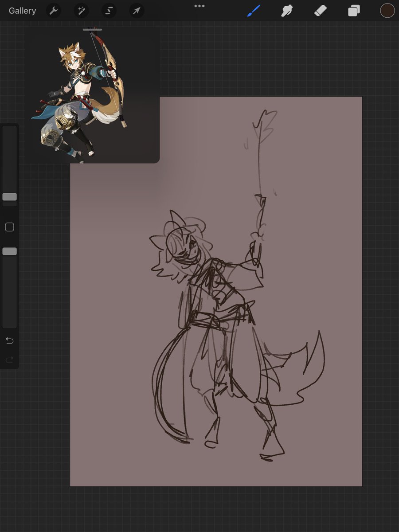Tap the reference window grab handle
399x532 pixels.
[92, 30]
